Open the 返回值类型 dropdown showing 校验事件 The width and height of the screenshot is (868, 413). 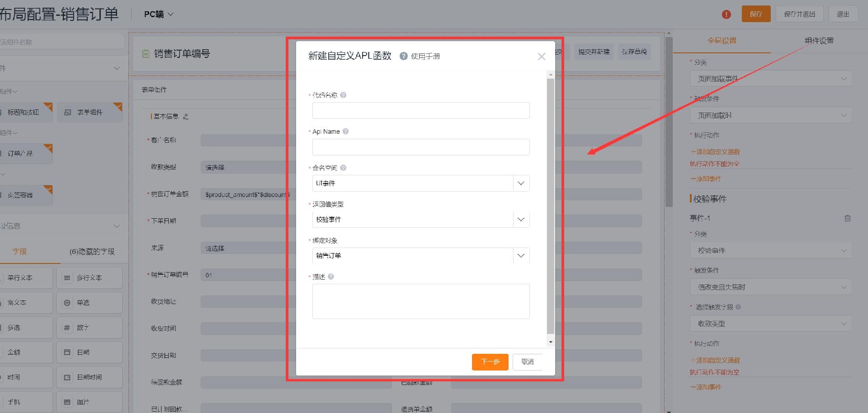(421, 219)
